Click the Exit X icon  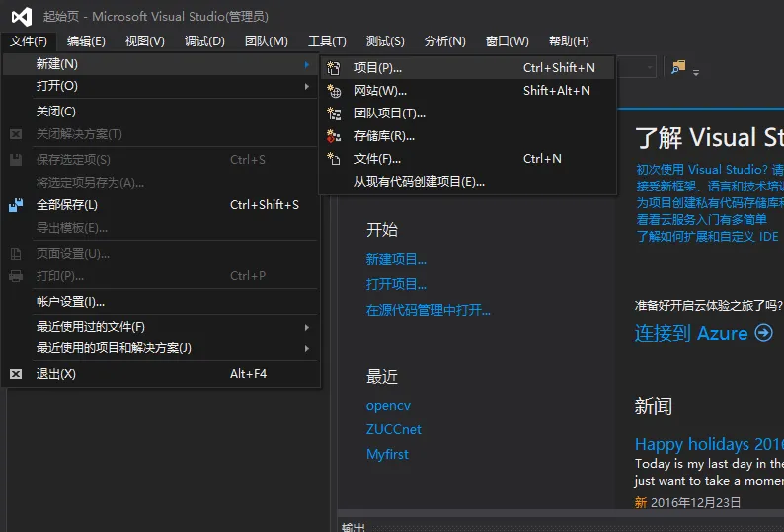(16, 374)
